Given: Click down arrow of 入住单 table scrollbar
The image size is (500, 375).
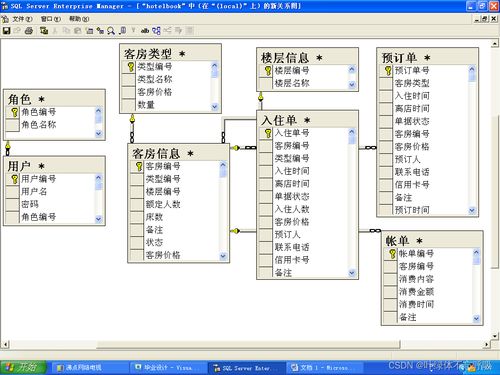Looking at the screenshot, I should [x=352, y=273].
